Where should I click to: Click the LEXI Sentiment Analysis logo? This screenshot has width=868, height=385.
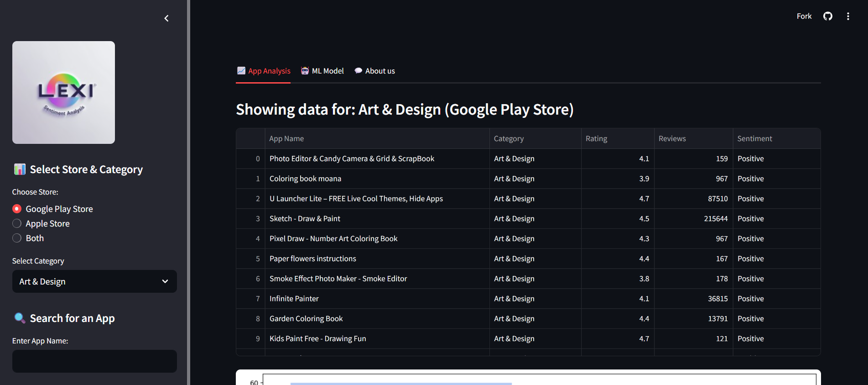tap(63, 93)
